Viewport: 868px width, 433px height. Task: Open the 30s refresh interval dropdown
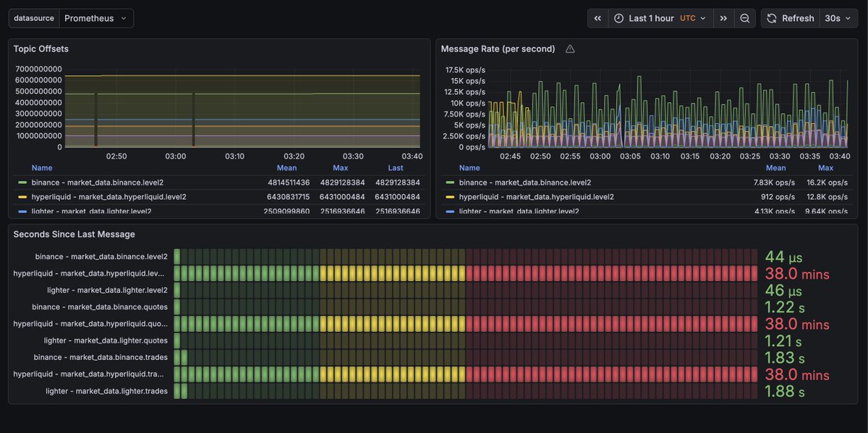click(x=838, y=18)
